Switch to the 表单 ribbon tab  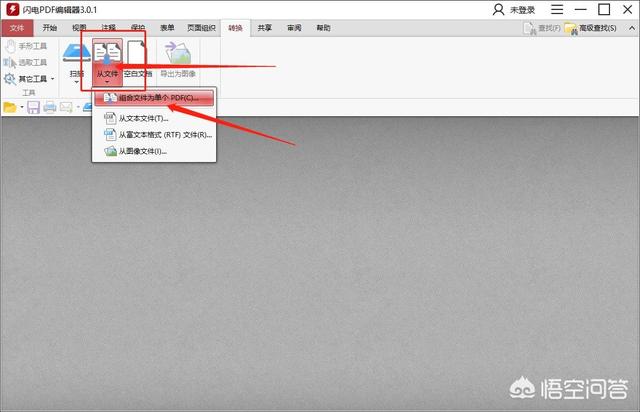coord(167,28)
